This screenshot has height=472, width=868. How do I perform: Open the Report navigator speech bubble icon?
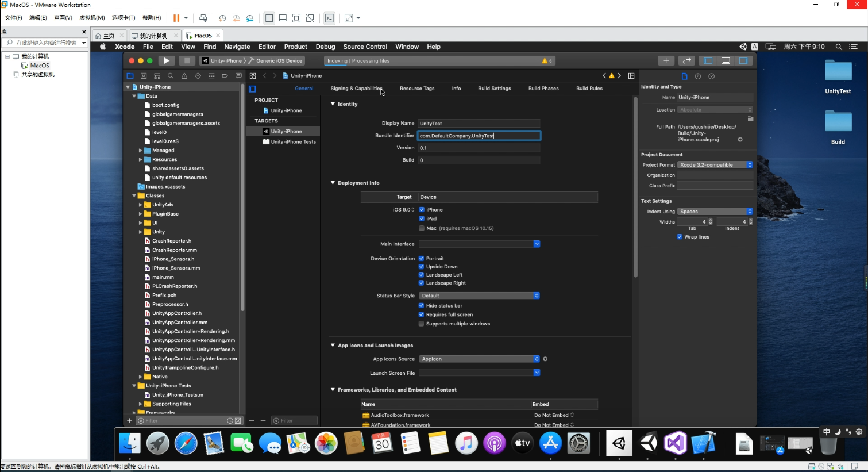tap(238, 76)
